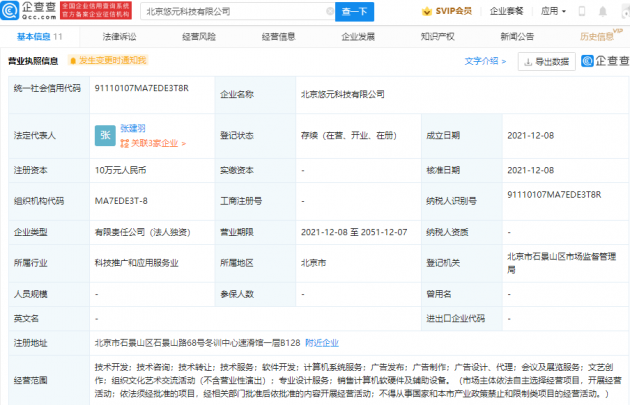Switch to 知识产权 tab

pyautogui.click(x=438, y=37)
